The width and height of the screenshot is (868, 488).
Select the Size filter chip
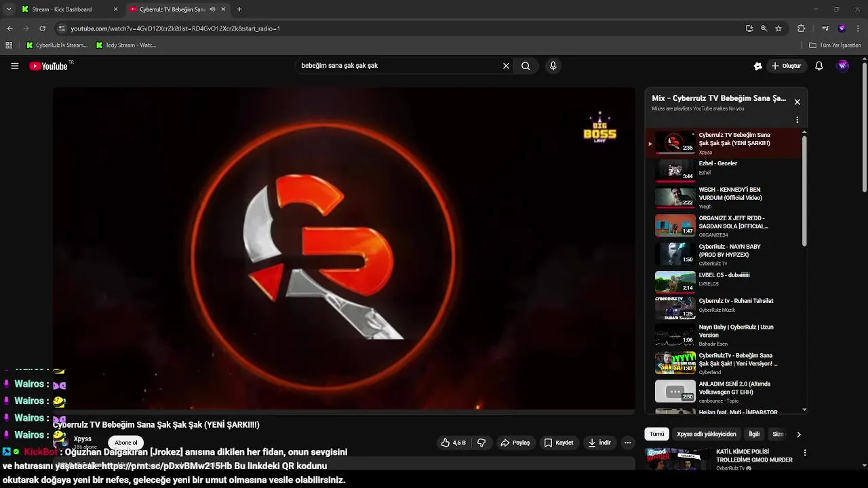(x=778, y=434)
